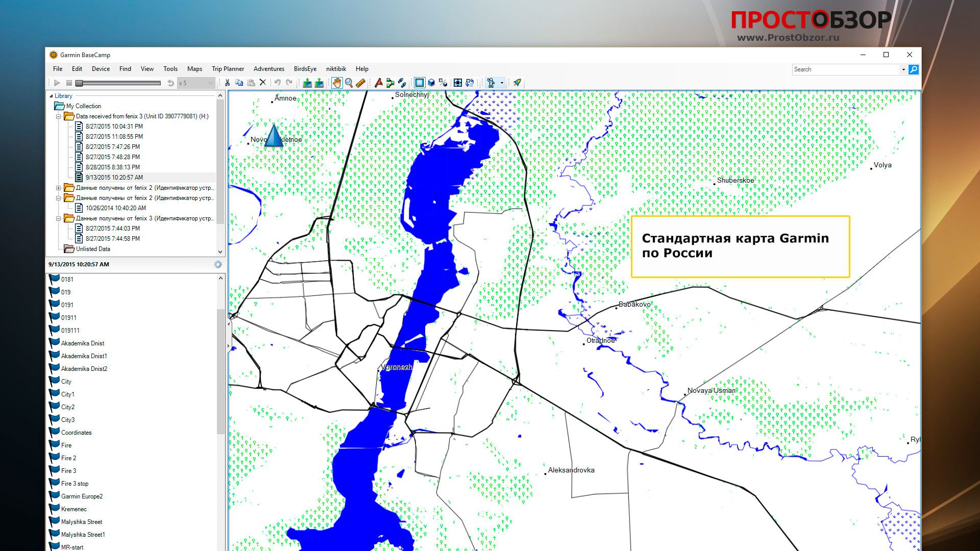Click the blue search magnifier button
The width and height of the screenshot is (980, 551).
(914, 69)
